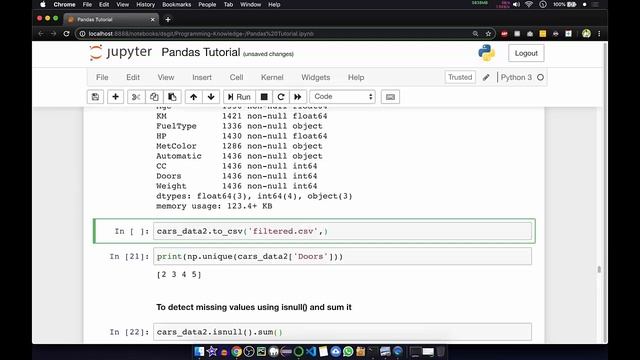640x360 pixels.
Task: Click 'memory usage: 123.4+ KB' output line
Action: (214, 206)
